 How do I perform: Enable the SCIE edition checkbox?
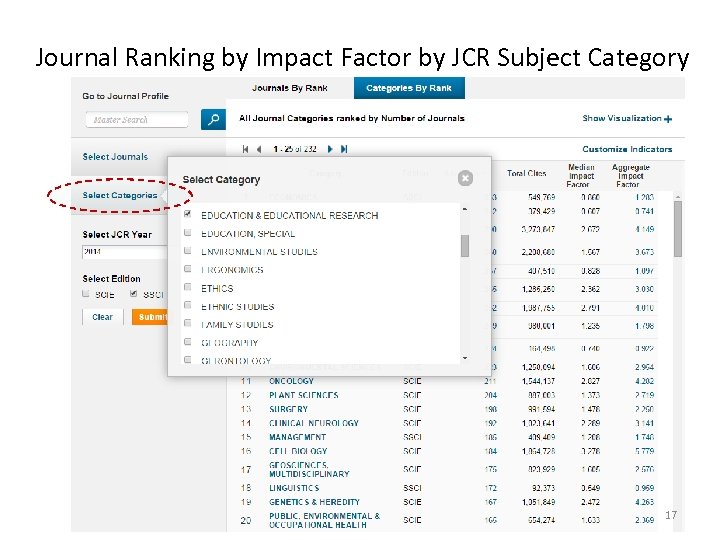(87, 294)
